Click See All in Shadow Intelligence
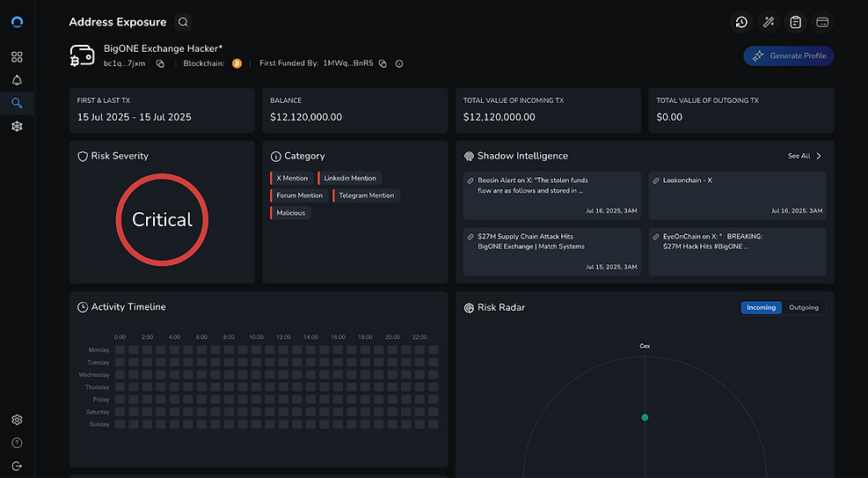This screenshot has width=868, height=478. (799, 156)
